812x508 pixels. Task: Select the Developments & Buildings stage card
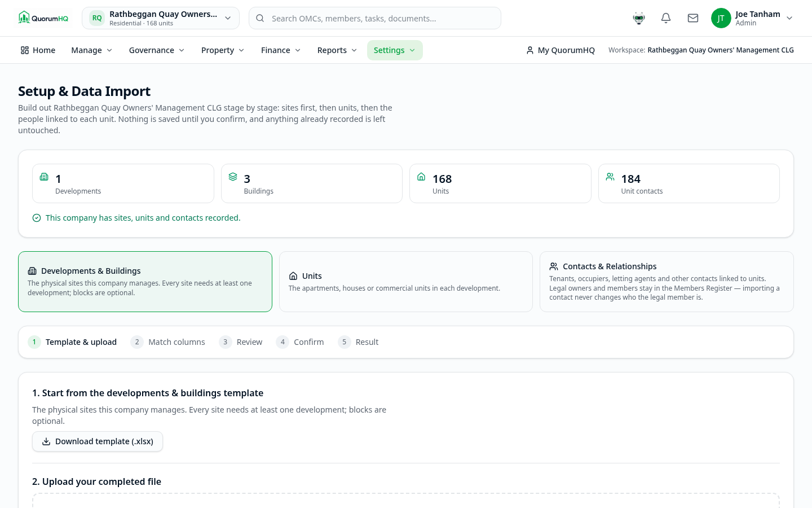[145, 282]
